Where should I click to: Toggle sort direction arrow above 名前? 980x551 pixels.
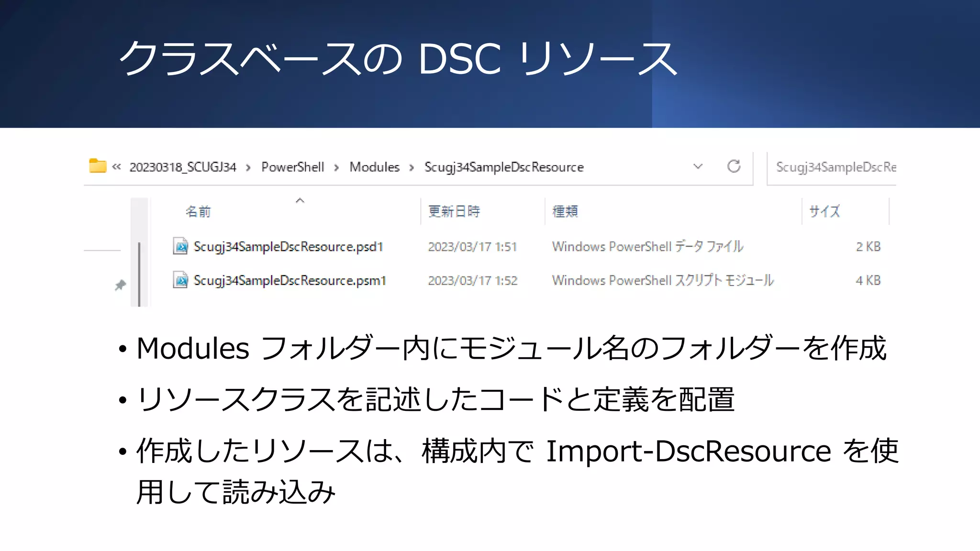tap(300, 200)
